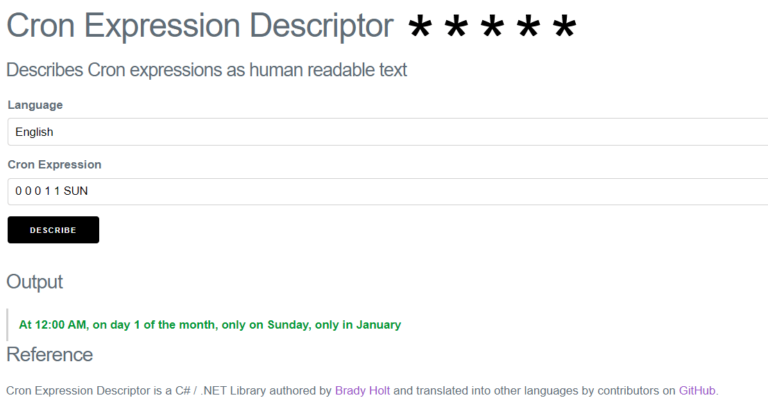Open the Language dropdown showing English

point(387,132)
